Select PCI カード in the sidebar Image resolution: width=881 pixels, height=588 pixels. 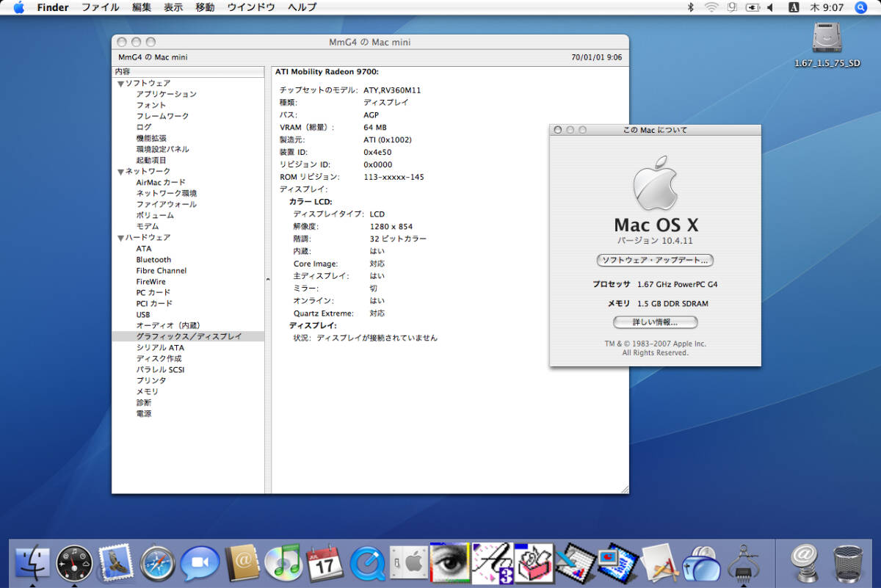coord(154,303)
